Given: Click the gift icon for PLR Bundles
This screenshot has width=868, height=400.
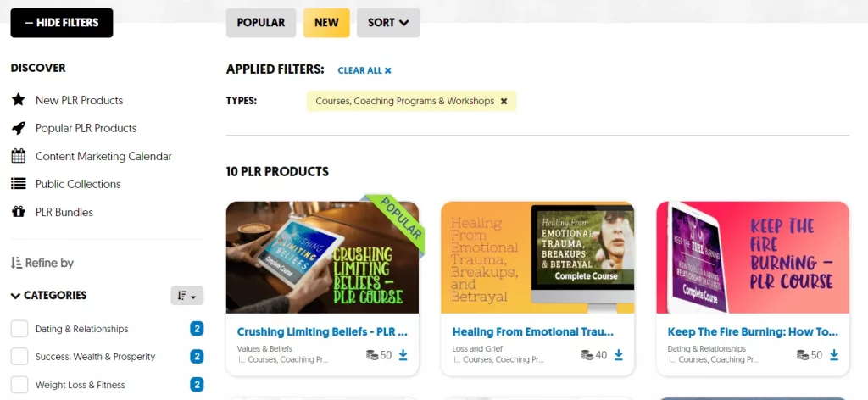Looking at the screenshot, I should click(19, 212).
